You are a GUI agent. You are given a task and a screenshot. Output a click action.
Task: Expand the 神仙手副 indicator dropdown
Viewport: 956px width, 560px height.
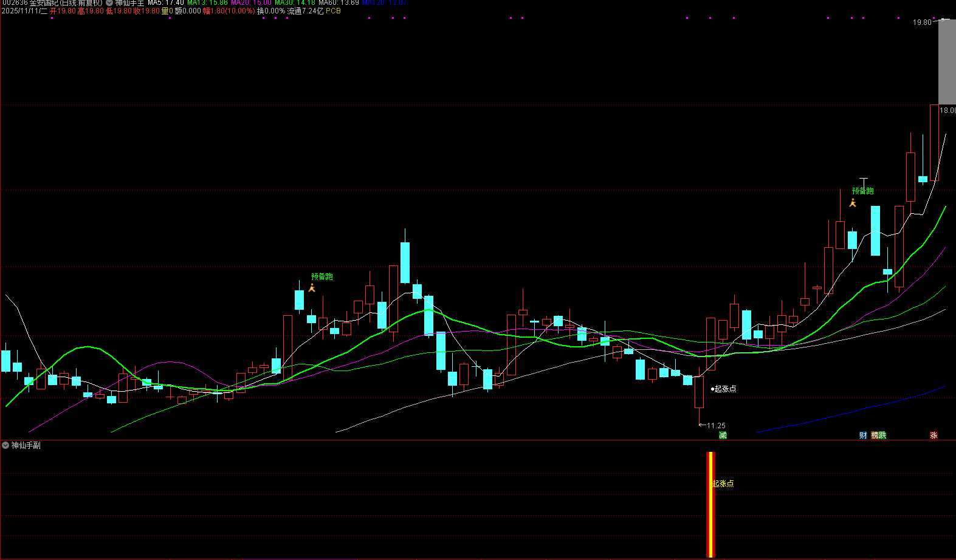(5, 445)
